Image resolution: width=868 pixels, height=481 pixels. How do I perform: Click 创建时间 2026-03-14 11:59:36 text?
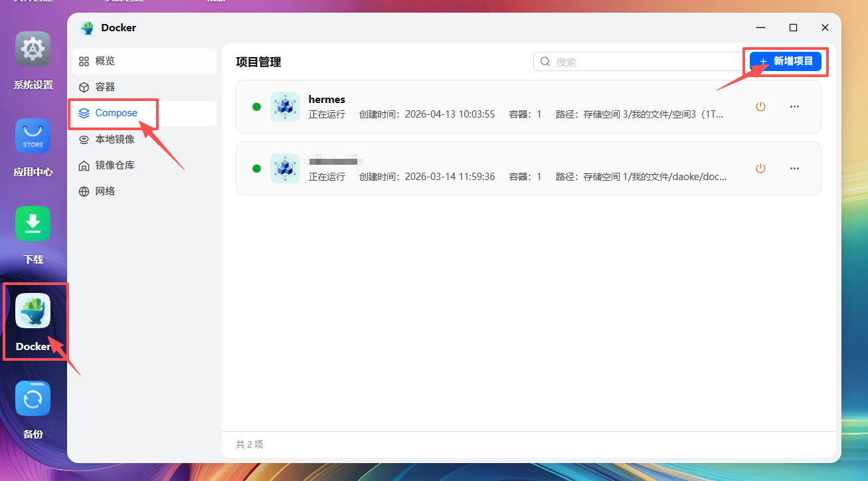(x=427, y=177)
